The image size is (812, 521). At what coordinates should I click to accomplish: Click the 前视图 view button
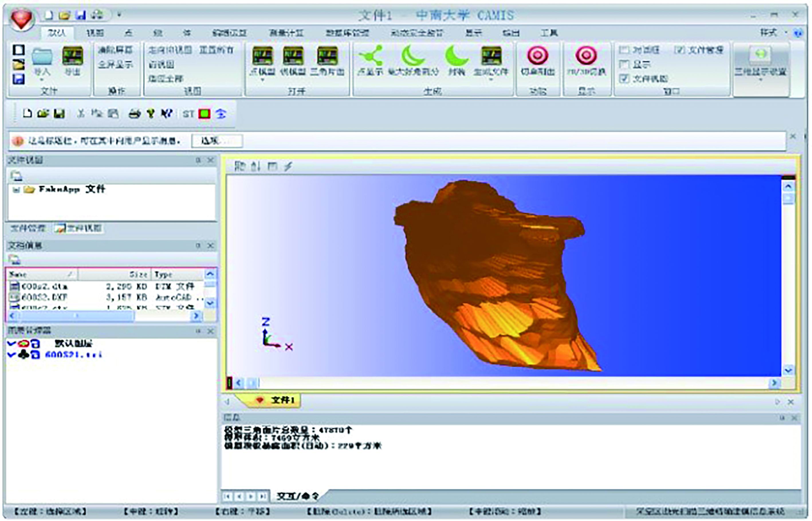162,64
